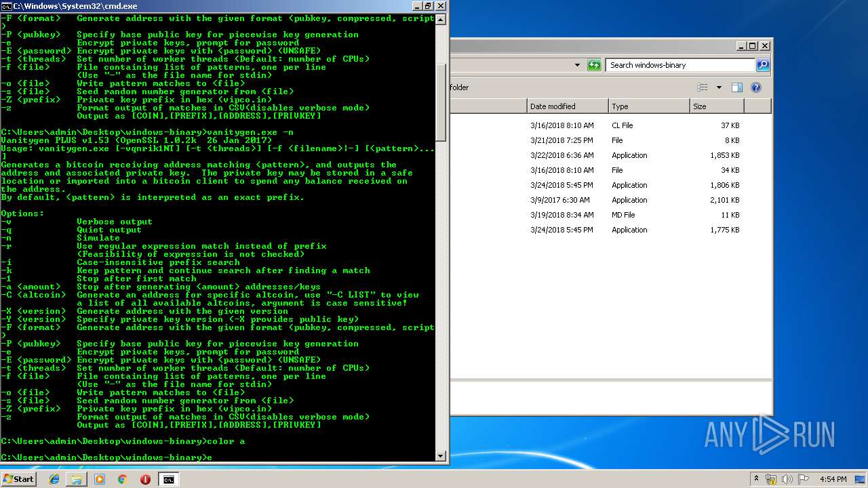Click the Search windows-binary field
This screenshot has width=868, height=488.
pos(680,65)
